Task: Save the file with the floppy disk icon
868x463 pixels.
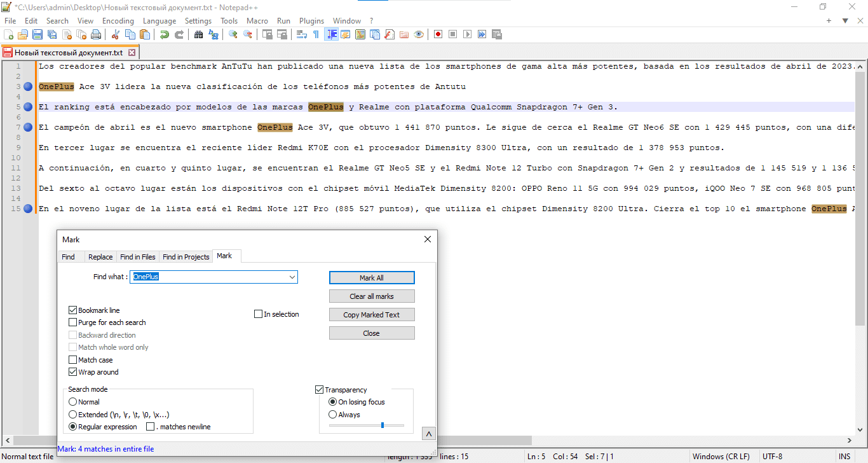Action: (x=37, y=34)
